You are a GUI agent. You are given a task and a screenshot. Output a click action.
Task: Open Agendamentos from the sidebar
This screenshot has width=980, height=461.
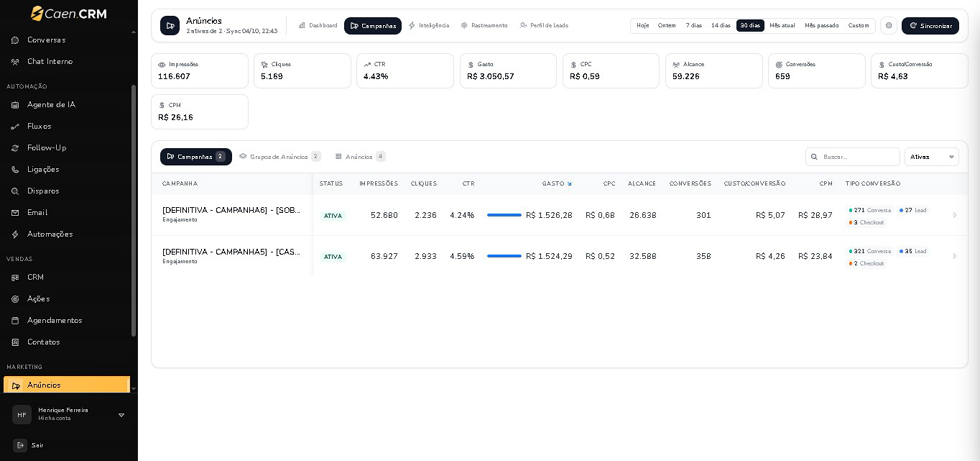55,321
